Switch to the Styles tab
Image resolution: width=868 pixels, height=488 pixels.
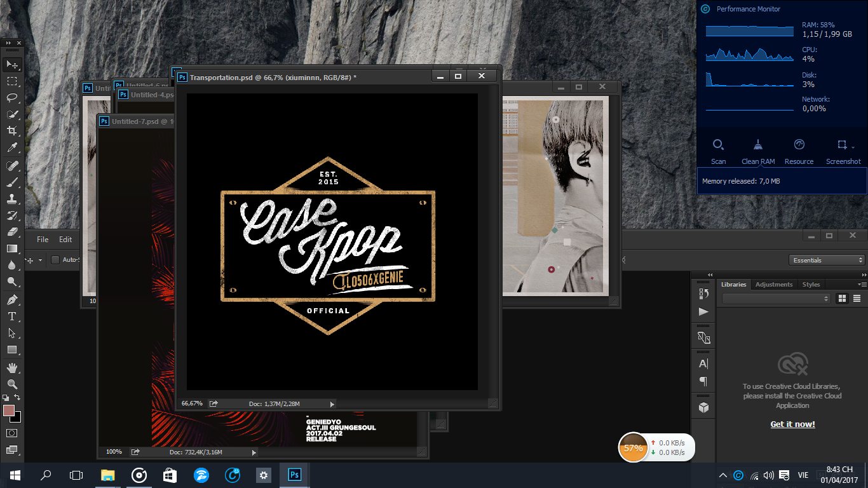coord(811,285)
